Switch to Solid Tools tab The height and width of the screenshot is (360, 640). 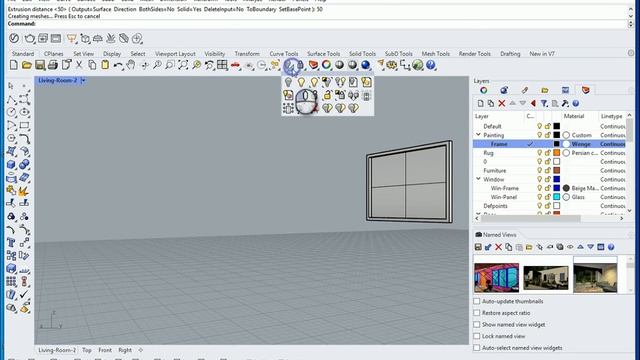point(362,53)
